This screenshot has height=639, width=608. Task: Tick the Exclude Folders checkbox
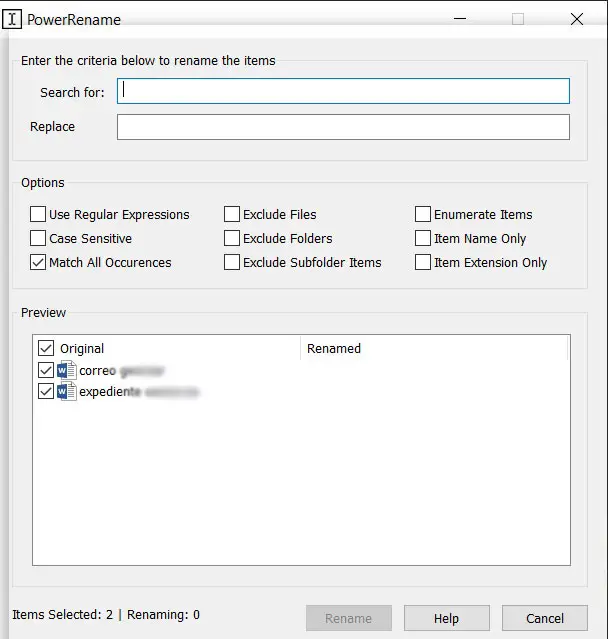point(232,238)
